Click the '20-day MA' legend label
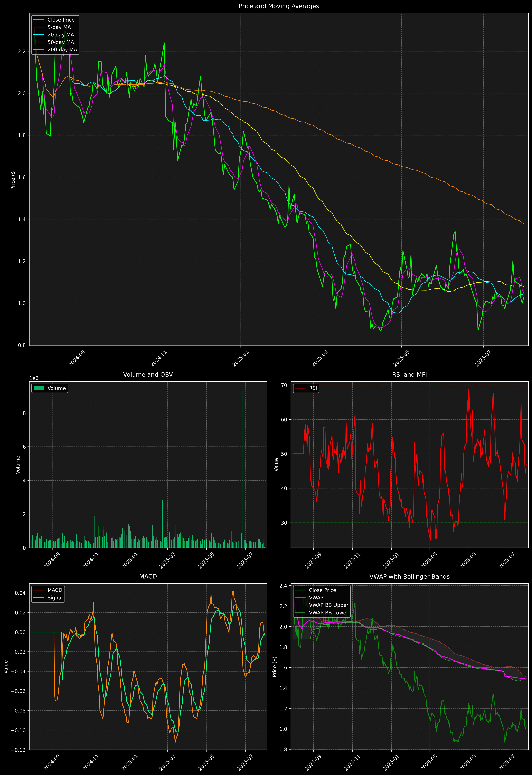Viewport: 532px width, 775px height. 61,35
